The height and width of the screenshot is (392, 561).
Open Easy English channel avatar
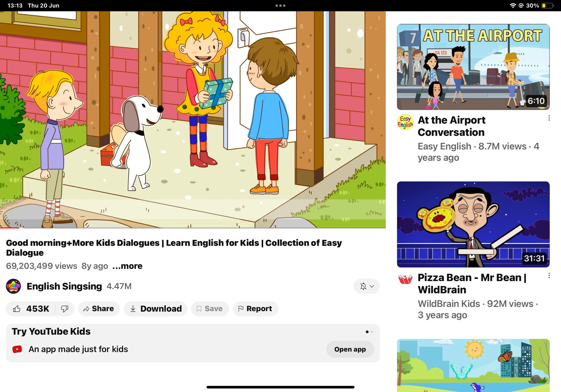click(405, 122)
